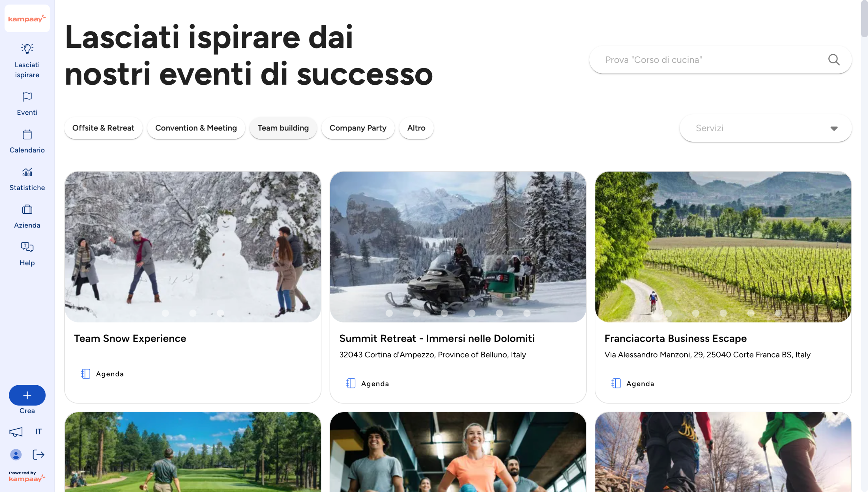View Statistiche chart icon
The image size is (868, 492).
point(27,172)
